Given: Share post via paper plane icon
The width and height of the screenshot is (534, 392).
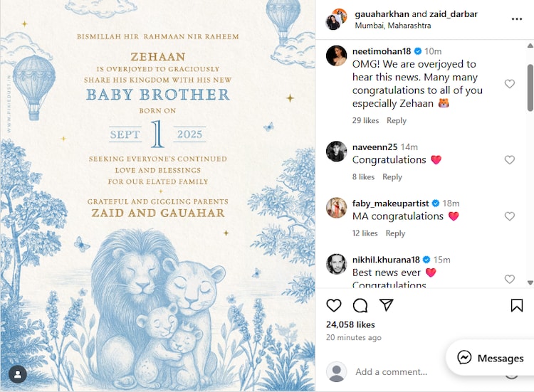Looking at the screenshot, I should 386,305.
